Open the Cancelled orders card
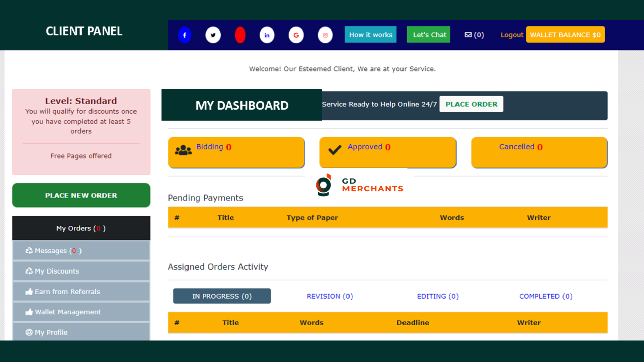 (539, 152)
